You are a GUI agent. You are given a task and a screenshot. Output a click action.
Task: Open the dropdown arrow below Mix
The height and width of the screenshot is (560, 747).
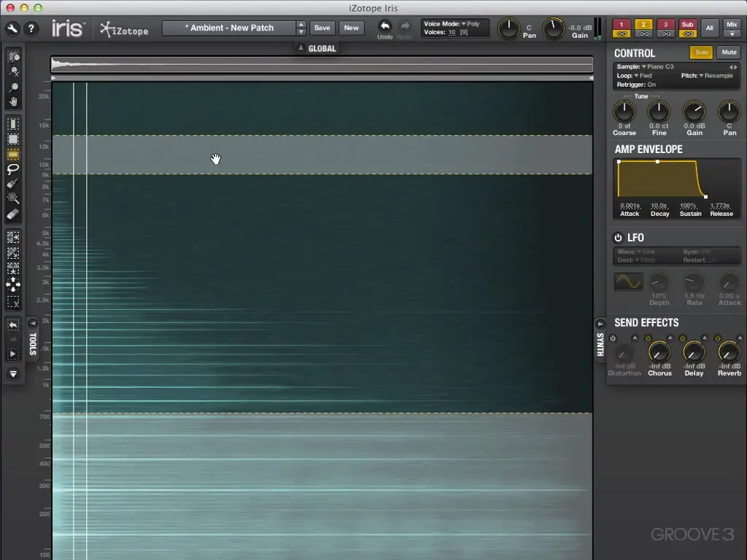pyautogui.click(x=732, y=34)
